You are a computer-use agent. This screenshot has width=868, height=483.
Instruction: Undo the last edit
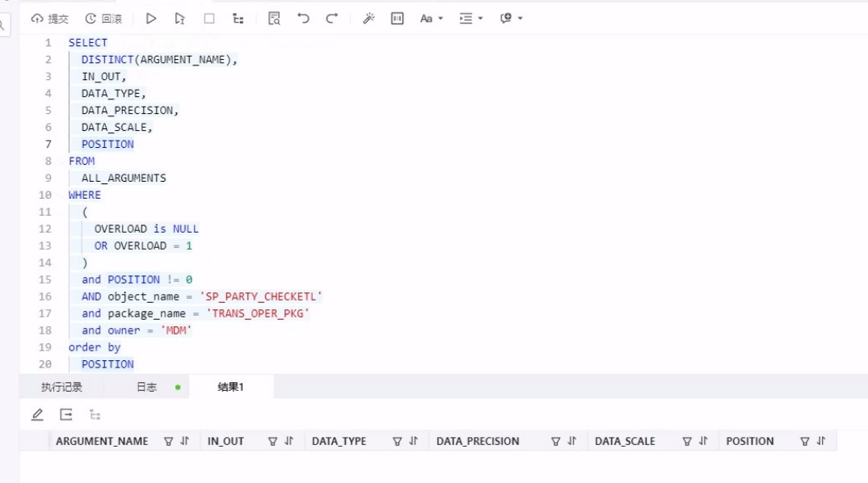[x=303, y=19]
